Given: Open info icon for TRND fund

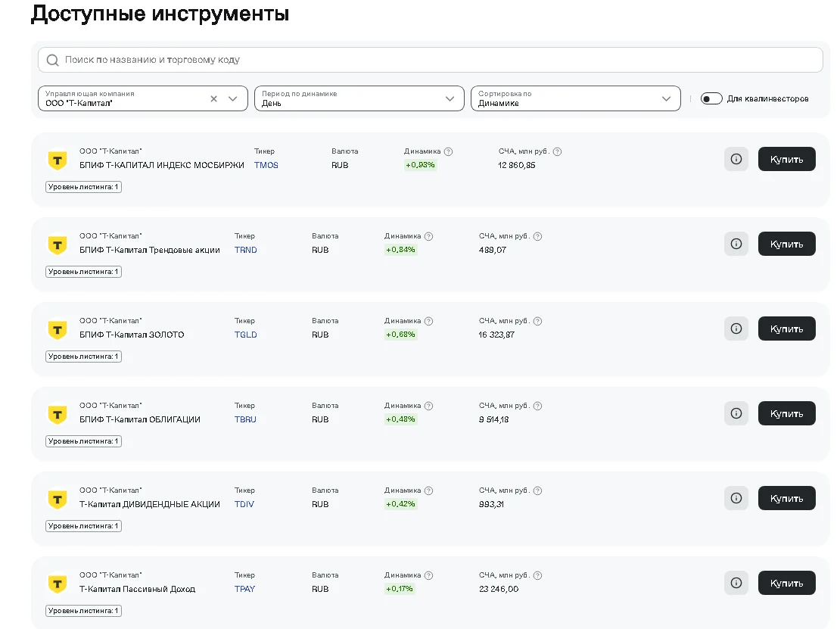Looking at the screenshot, I should [736, 244].
